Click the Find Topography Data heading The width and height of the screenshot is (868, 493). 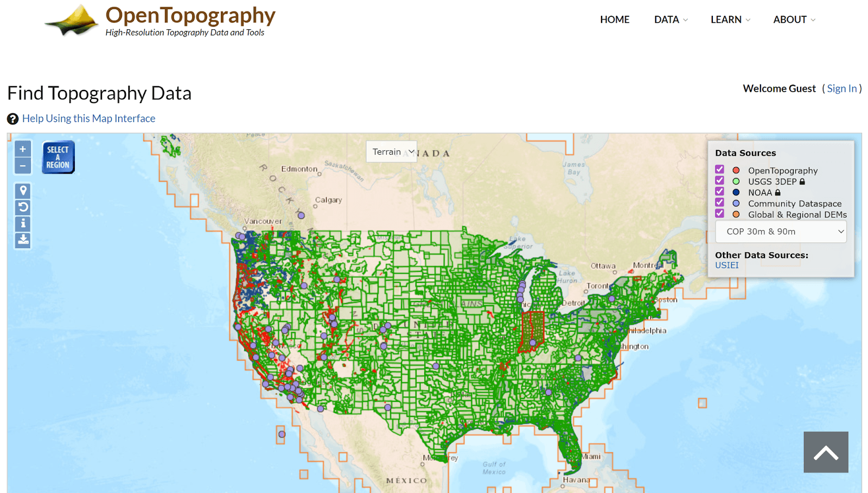click(99, 93)
